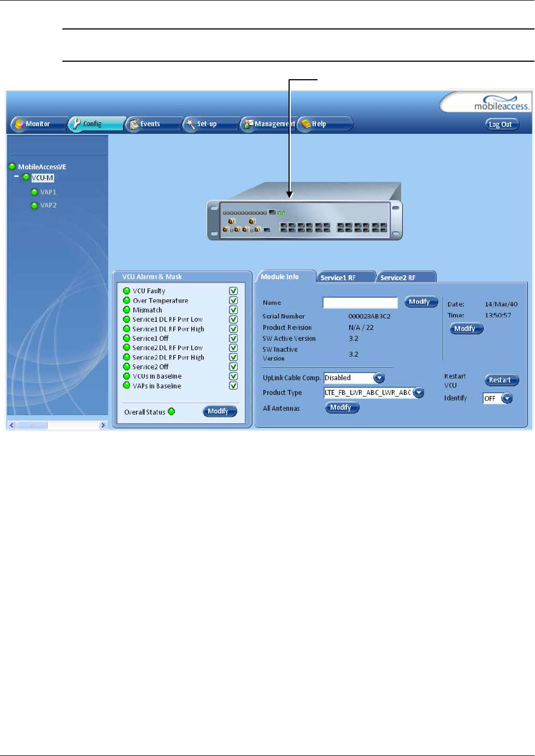
Task: Click the Log Out button
Action: [502, 125]
